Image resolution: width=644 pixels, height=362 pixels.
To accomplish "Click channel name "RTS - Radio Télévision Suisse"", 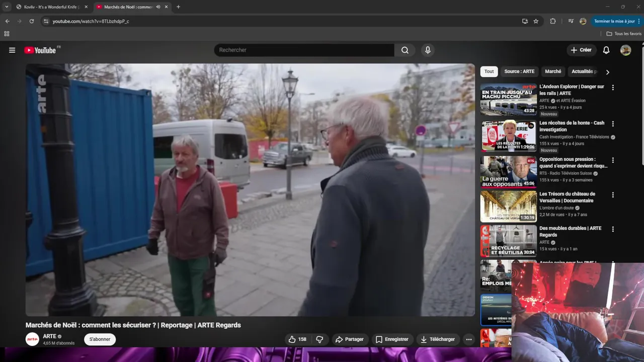I will pos(565,173).
